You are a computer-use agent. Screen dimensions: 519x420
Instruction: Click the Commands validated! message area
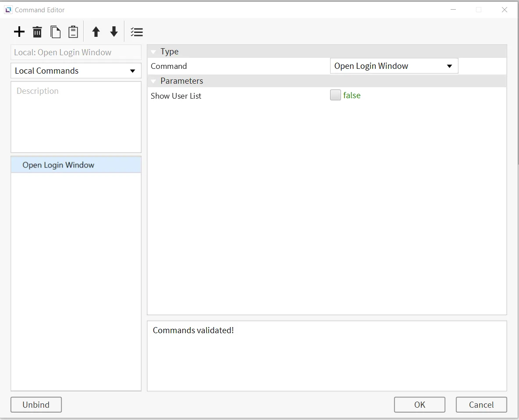(x=327, y=356)
